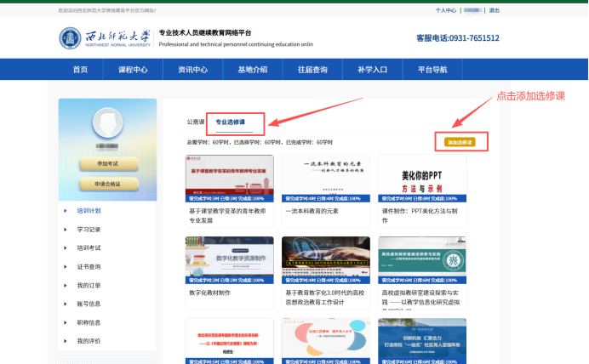This screenshot has height=364, width=589.
Task: Click title 课件制作：PPT美化方法与制作
Action: pos(420,216)
